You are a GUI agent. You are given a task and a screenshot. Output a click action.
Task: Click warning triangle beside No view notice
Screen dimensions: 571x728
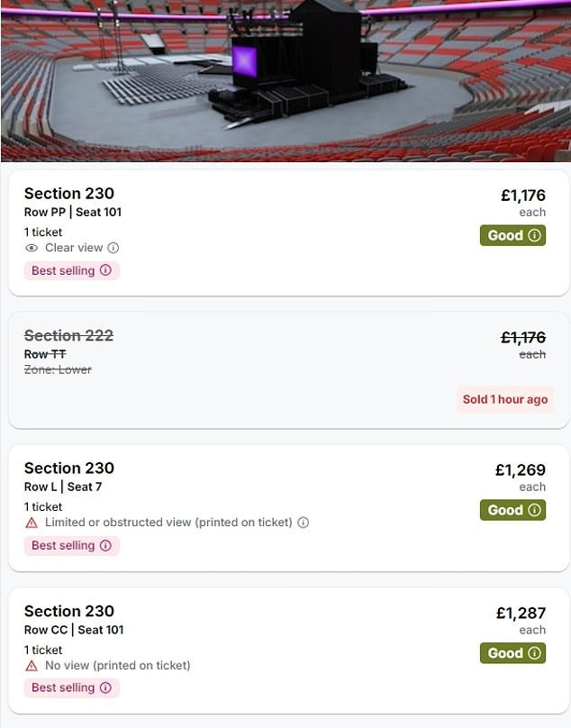click(32, 666)
